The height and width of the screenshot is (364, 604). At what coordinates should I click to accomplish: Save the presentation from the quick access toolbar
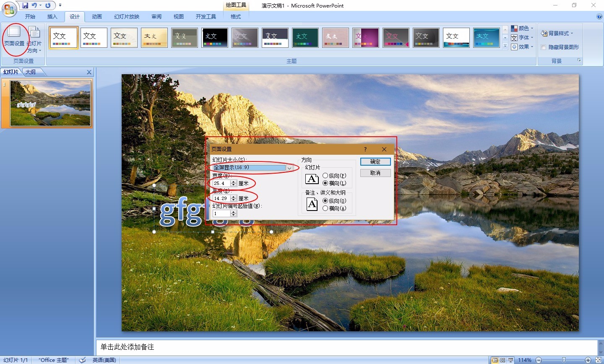click(25, 5)
